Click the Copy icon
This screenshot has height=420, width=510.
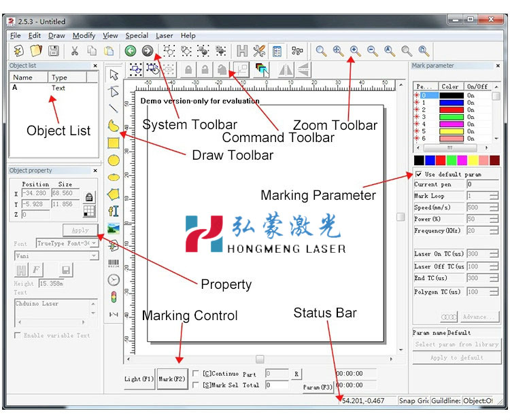pyautogui.click(x=92, y=51)
